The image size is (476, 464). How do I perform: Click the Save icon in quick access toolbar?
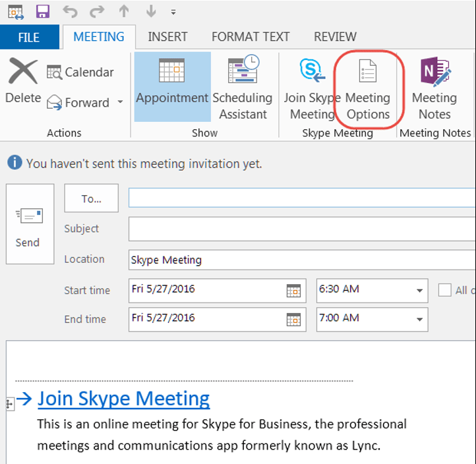[x=43, y=12]
